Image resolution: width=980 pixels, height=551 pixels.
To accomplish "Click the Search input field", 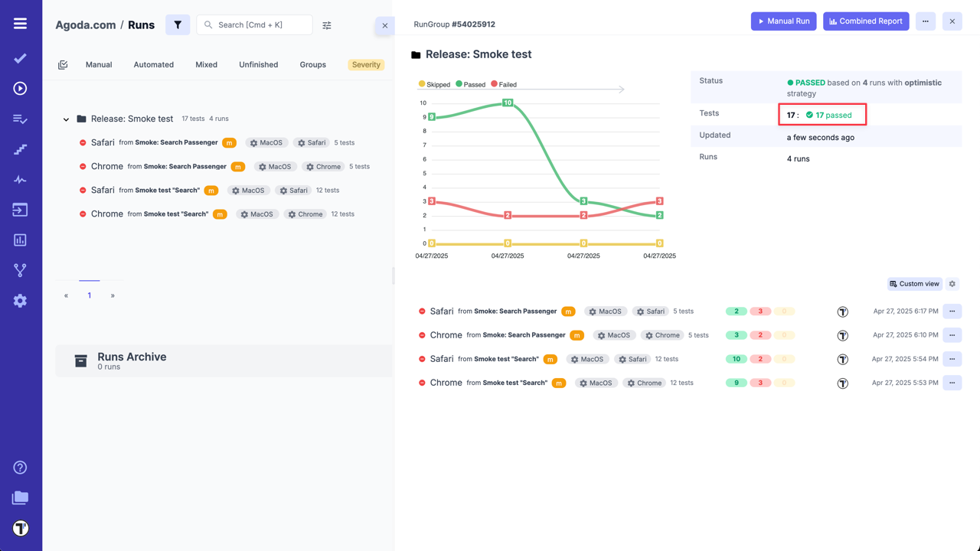I will [x=260, y=24].
